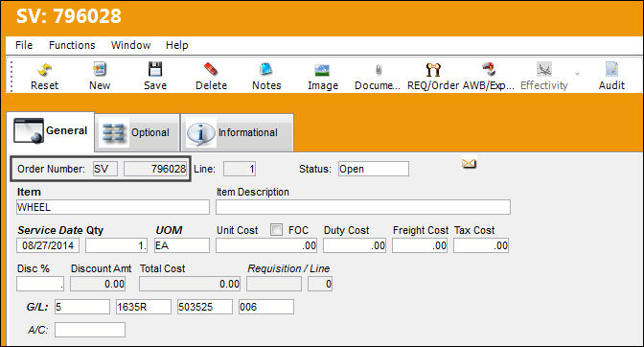Click the G/L field containing 5
The image size is (644, 347).
(82, 307)
